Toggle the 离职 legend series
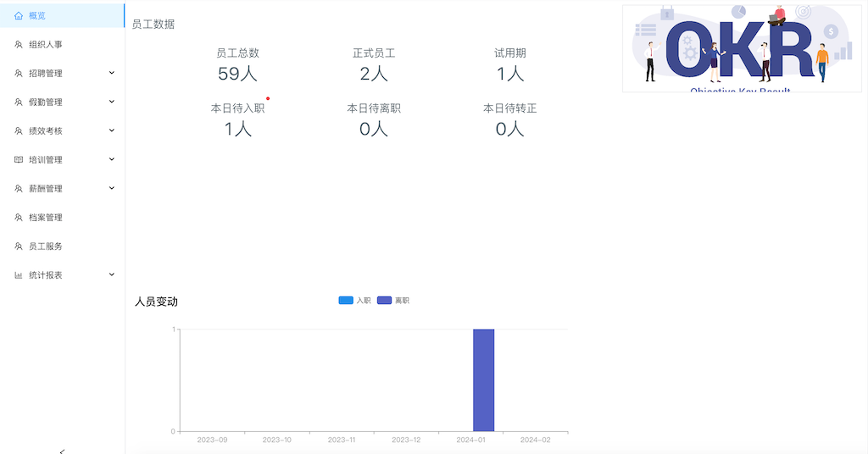This screenshot has width=868, height=454. tap(393, 301)
